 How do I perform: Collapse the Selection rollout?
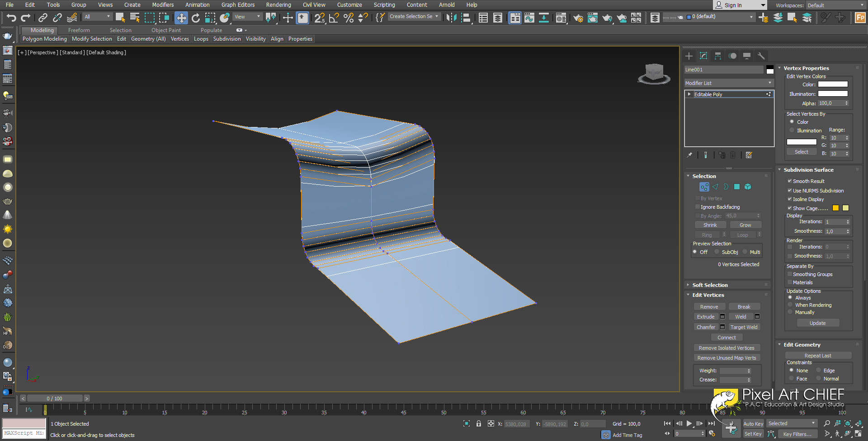coord(704,176)
